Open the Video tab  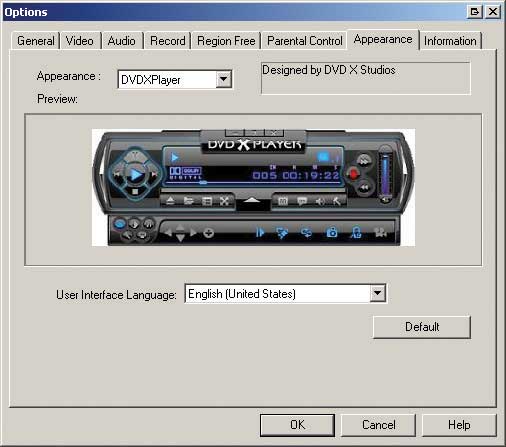(x=80, y=41)
